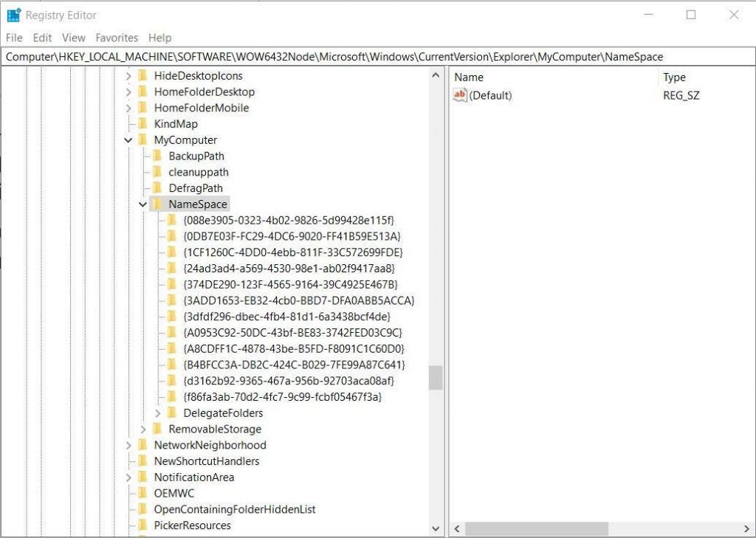The width and height of the screenshot is (756, 538).
Task: Open the File menu
Action: point(13,38)
